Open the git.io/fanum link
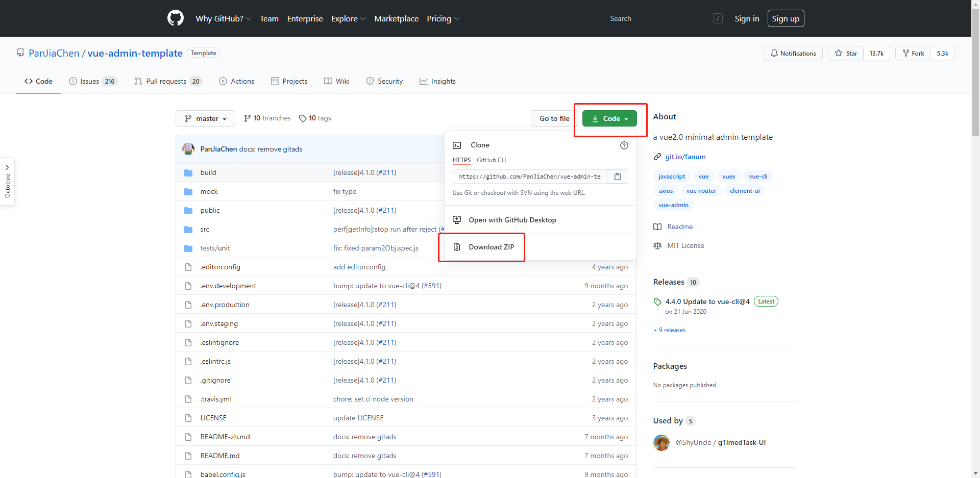 click(x=685, y=157)
